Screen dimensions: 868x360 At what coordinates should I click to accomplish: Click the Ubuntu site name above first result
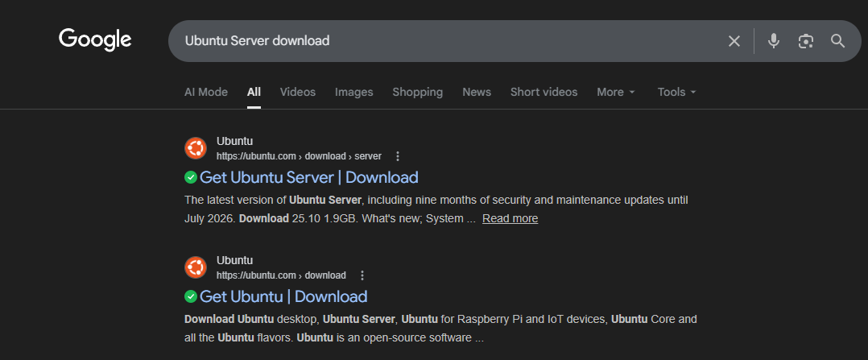pos(235,141)
